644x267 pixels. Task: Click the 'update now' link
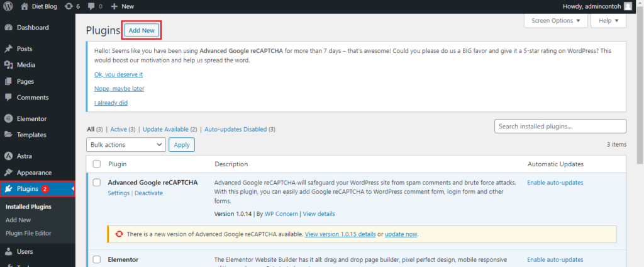point(401,234)
